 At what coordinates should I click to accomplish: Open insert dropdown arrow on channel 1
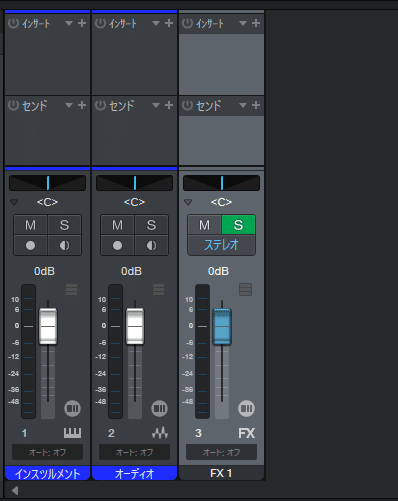tap(69, 23)
